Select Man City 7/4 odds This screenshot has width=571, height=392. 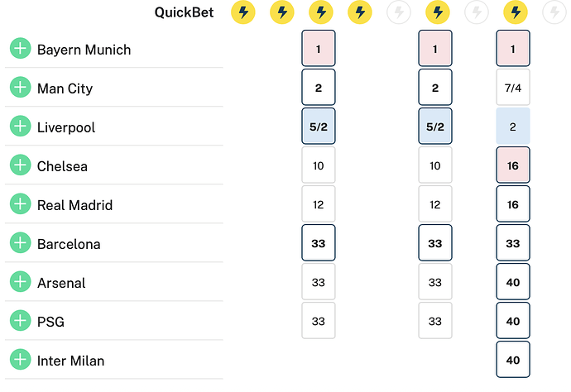tap(513, 88)
